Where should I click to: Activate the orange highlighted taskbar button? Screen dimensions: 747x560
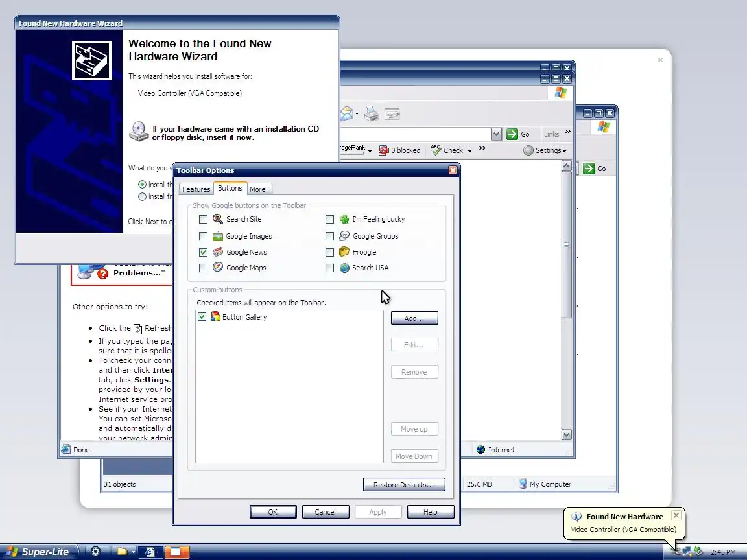point(177,552)
